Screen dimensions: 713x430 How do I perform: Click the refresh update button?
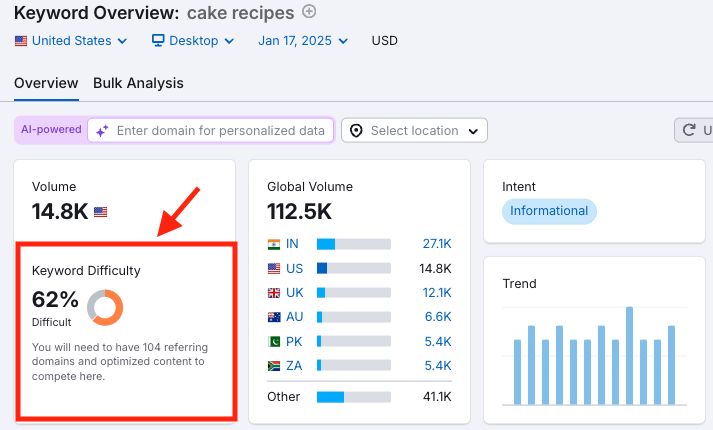[693, 130]
